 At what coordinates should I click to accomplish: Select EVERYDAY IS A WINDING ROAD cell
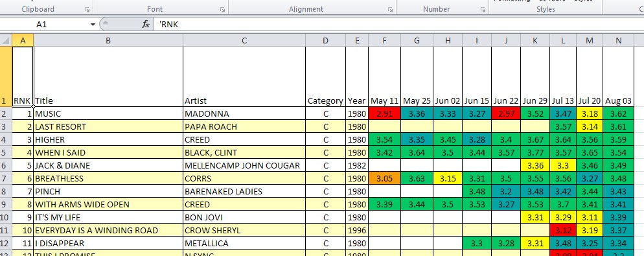(108, 230)
